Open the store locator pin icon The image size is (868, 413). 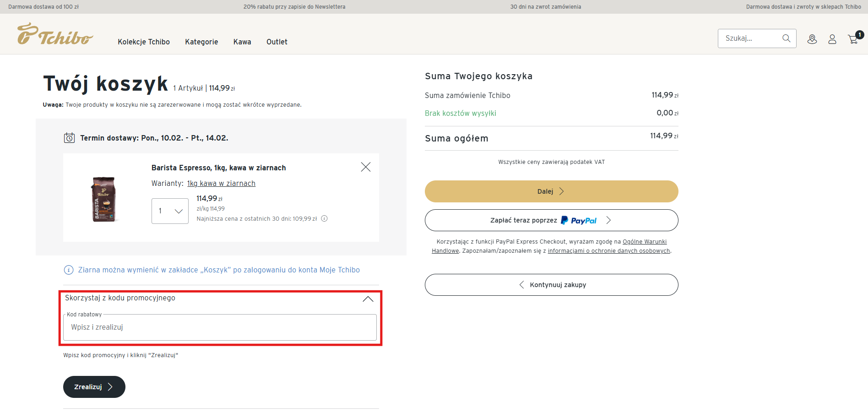click(812, 39)
